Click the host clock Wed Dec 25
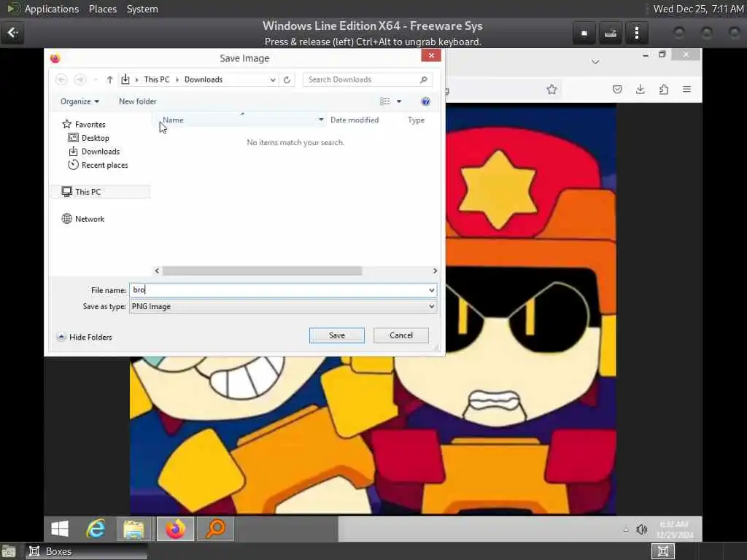This screenshot has width=747, height=560. pos(698,9)
